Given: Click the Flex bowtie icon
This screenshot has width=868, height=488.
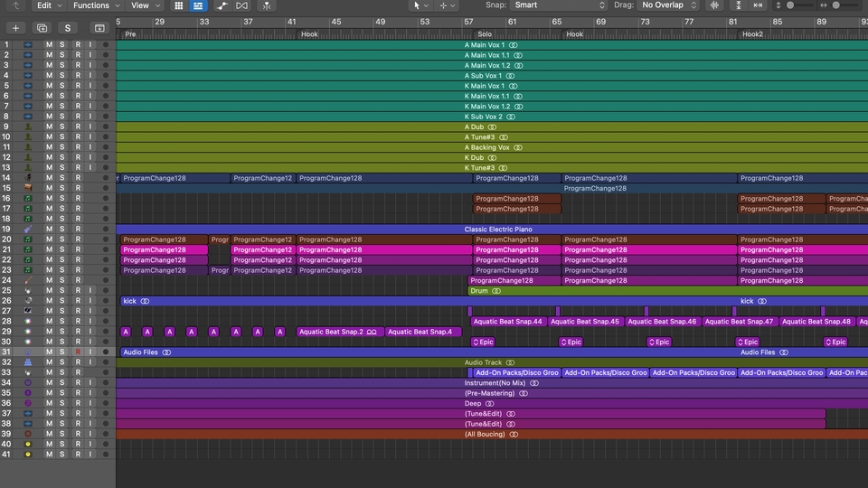Looking at the screenshot, I should tap(242, 5).
